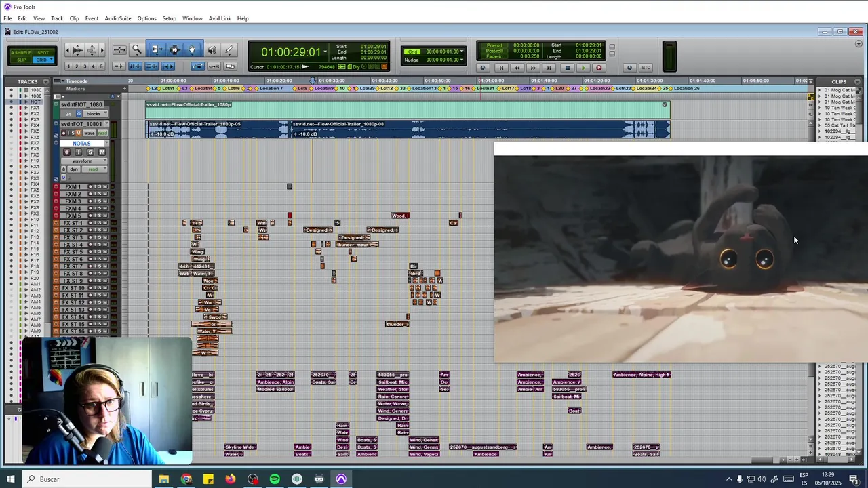The height and width of the screenshot is (488, 868).
Task: Toggle video online button on video track
Action: point(79,114)
